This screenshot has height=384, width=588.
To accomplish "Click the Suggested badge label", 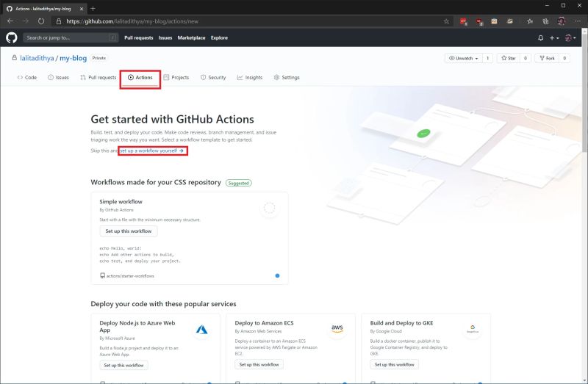I will [238, 184].
